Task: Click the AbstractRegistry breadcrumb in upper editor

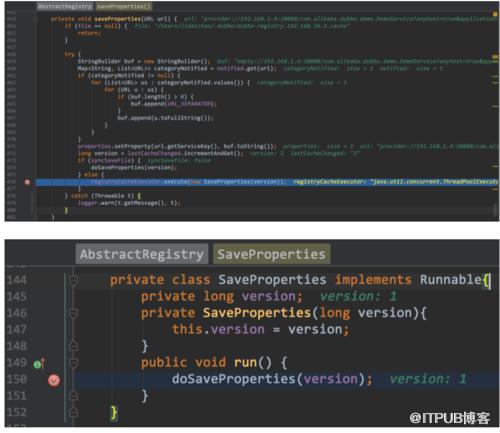Action: coord(65,6)
